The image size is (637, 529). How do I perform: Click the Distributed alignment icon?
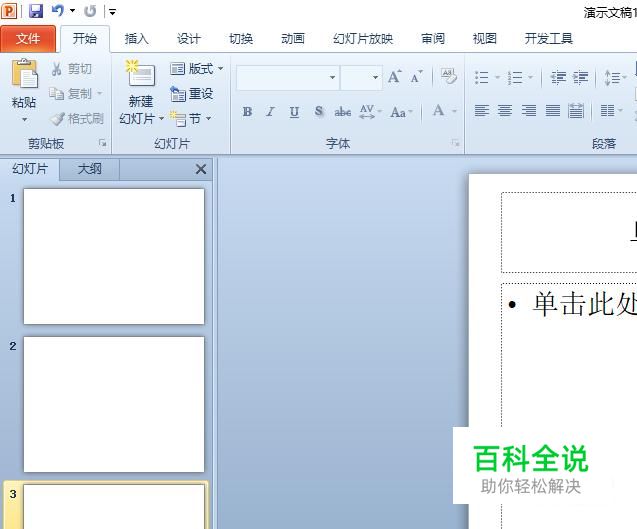(576, 111)
